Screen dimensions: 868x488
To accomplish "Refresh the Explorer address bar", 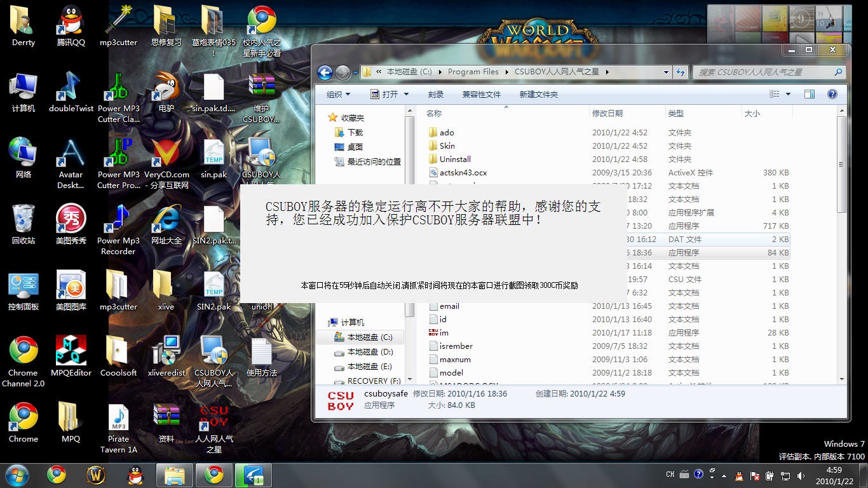I will click(681, 72).
